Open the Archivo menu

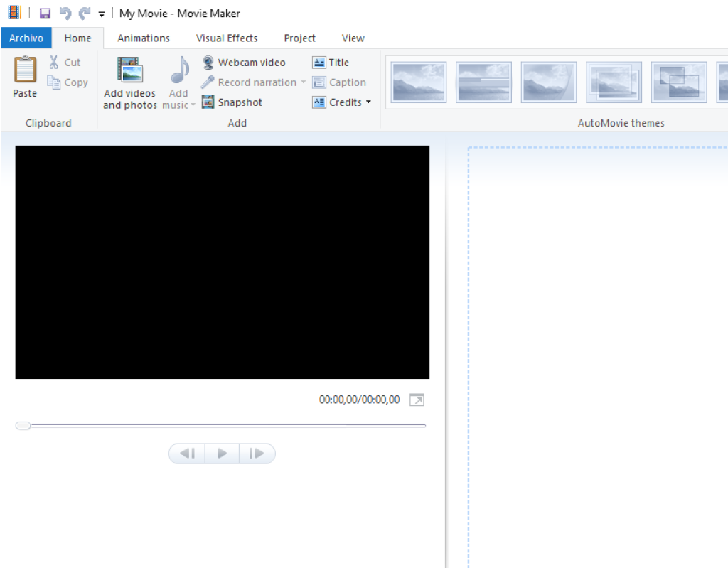[26, 38]
